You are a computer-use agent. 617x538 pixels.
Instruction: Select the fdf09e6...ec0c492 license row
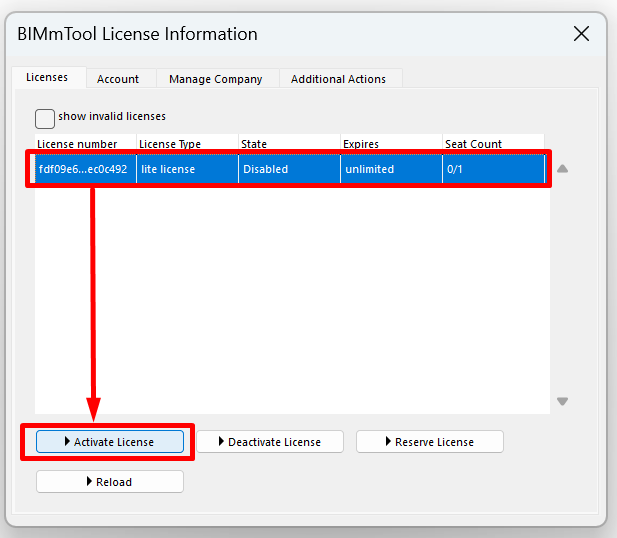[x=290, y=169]
